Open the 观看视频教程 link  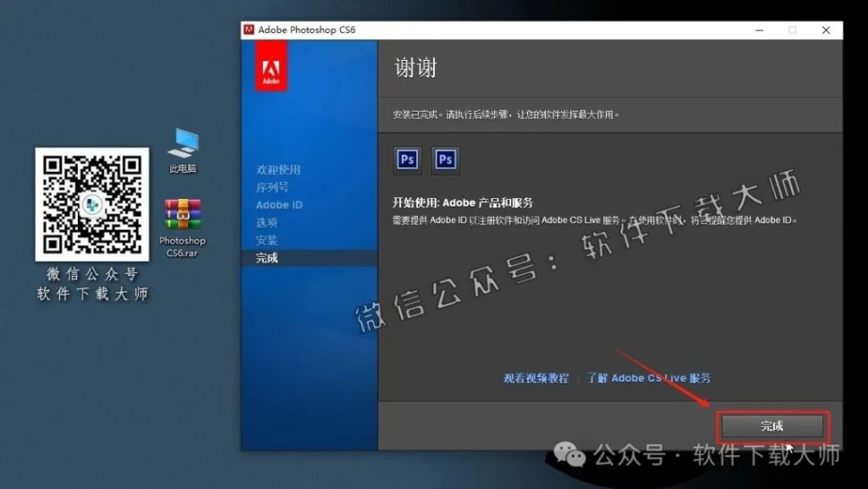536,378
